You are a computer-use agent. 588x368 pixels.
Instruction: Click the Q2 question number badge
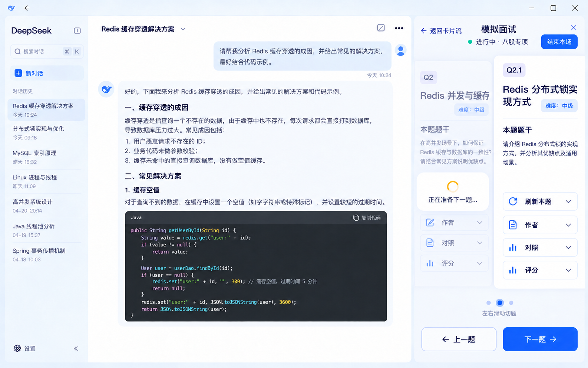pos(428,77)
